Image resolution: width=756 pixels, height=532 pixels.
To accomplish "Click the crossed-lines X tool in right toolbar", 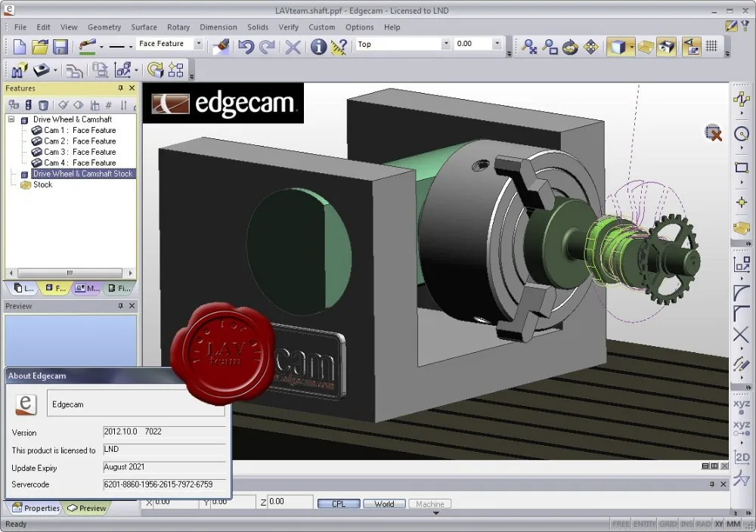I will click(741, 335).
